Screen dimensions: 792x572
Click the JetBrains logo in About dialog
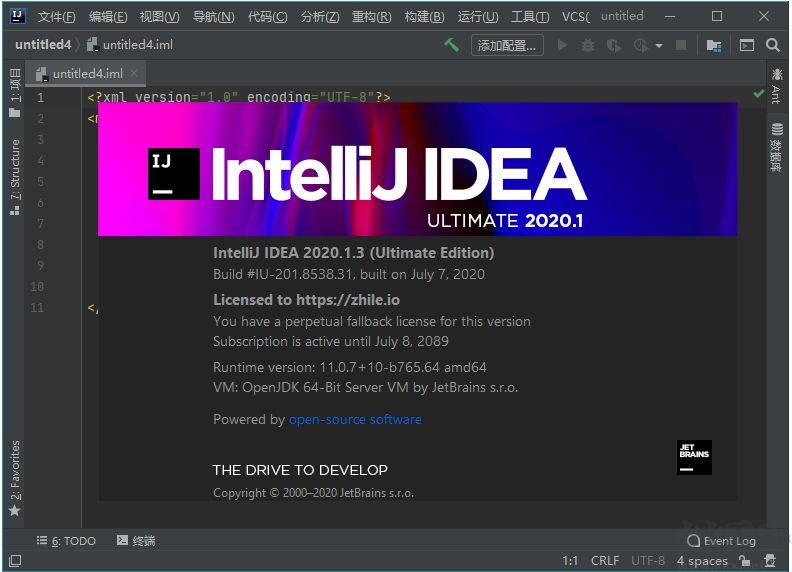(694, 457)
